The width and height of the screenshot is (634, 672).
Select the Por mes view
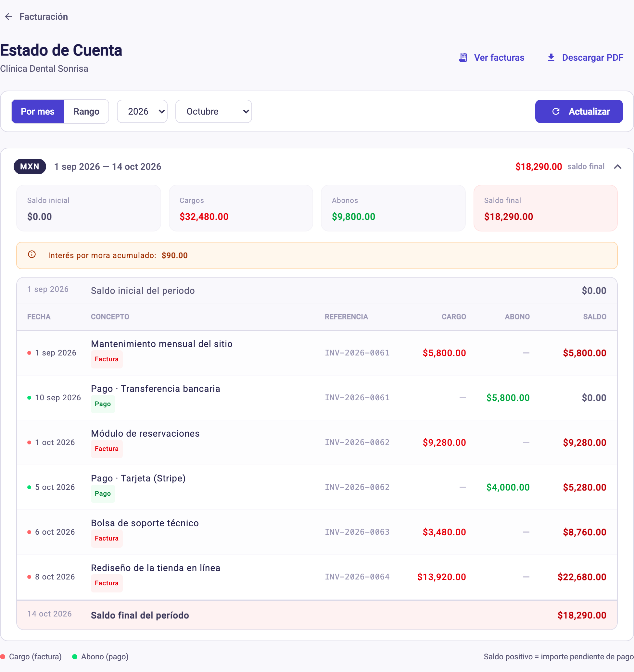coord(38,112)
